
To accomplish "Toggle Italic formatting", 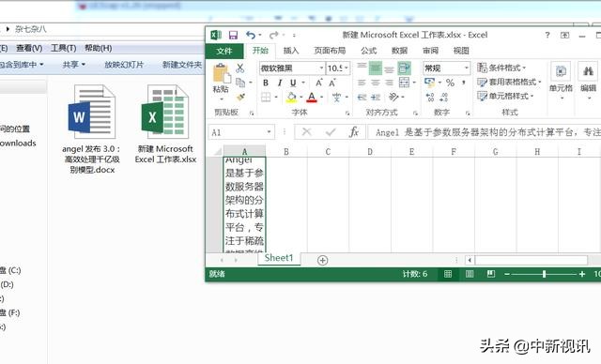I will click(280, 83).
